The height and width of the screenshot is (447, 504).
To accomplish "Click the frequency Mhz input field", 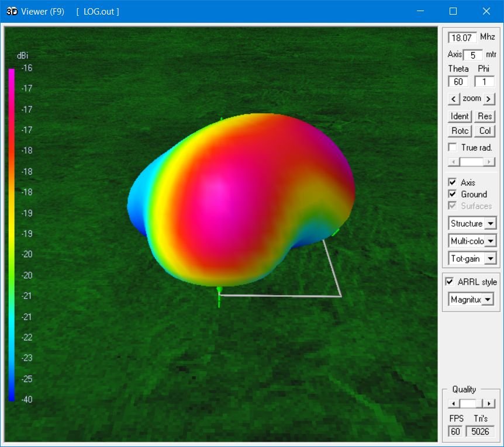I will (462, 37).
